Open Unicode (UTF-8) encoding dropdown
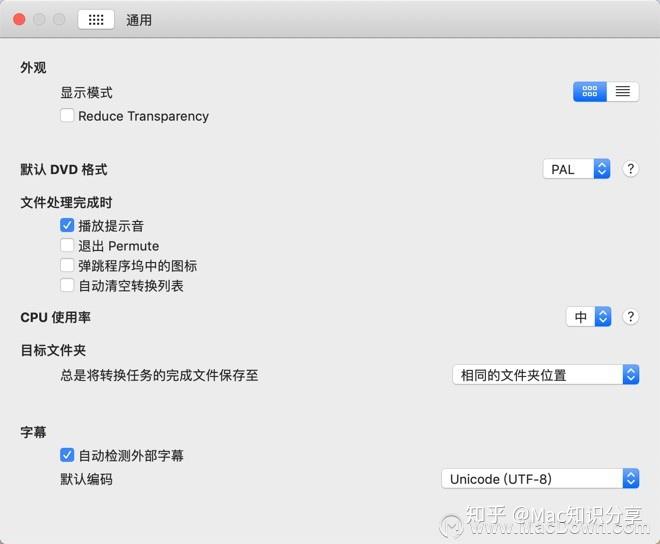 (x=540, y=479)
